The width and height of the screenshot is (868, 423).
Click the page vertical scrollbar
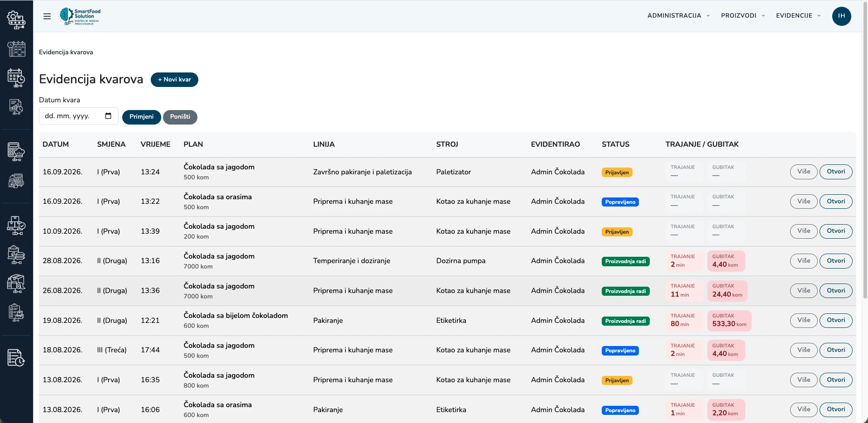(865, 149)
